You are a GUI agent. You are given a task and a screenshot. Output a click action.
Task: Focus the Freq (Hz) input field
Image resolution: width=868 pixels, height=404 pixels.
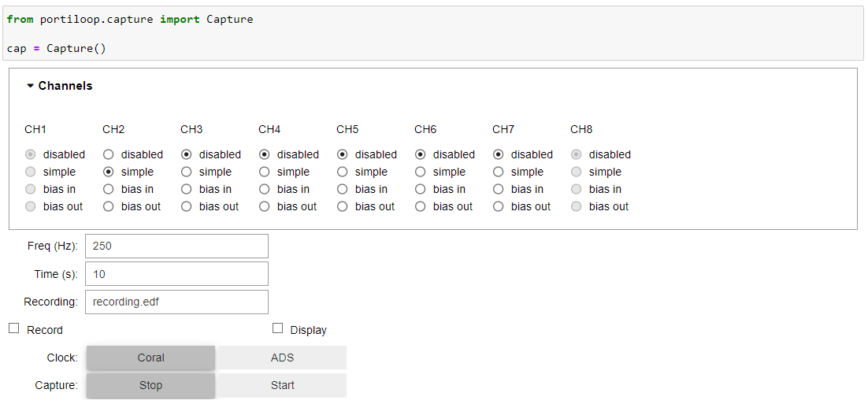point(176,246)
